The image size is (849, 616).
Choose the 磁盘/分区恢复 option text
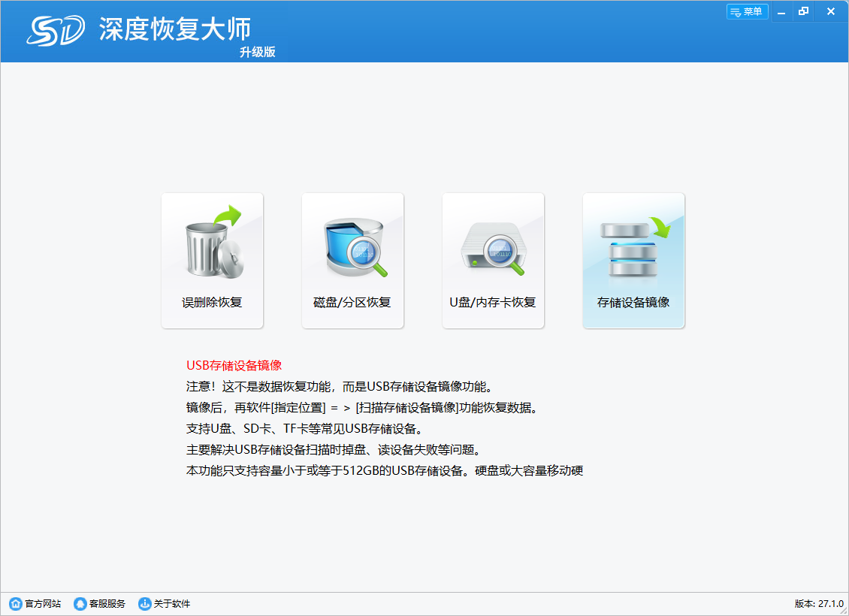pos(352,303)
